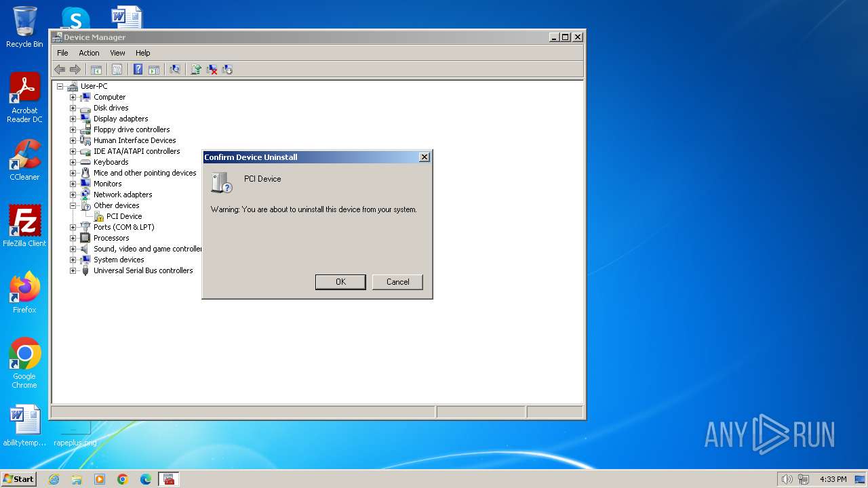Select Ports (COM & LPT) tree item

pyautogui.click(x=123, y=227)
